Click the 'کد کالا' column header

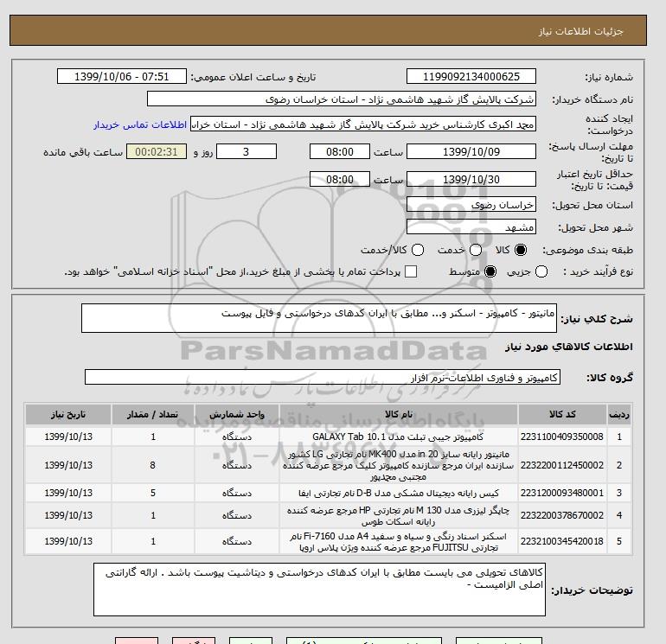coord(562,414)
